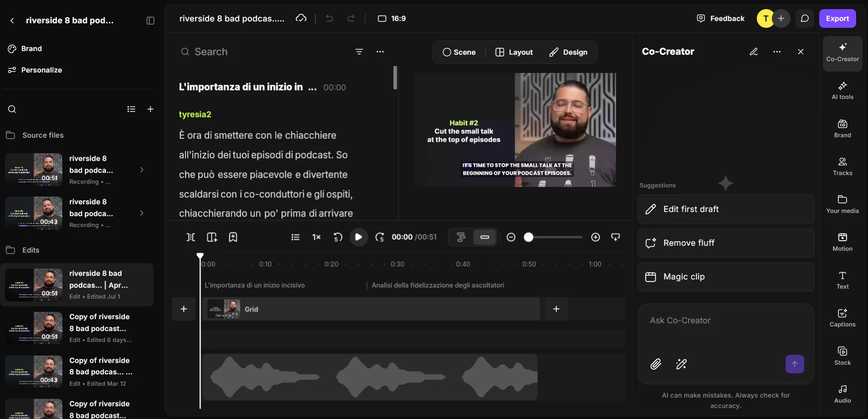This screenshot has height=419, width=868.
Task: Play the video
Action: pos(359,237)
